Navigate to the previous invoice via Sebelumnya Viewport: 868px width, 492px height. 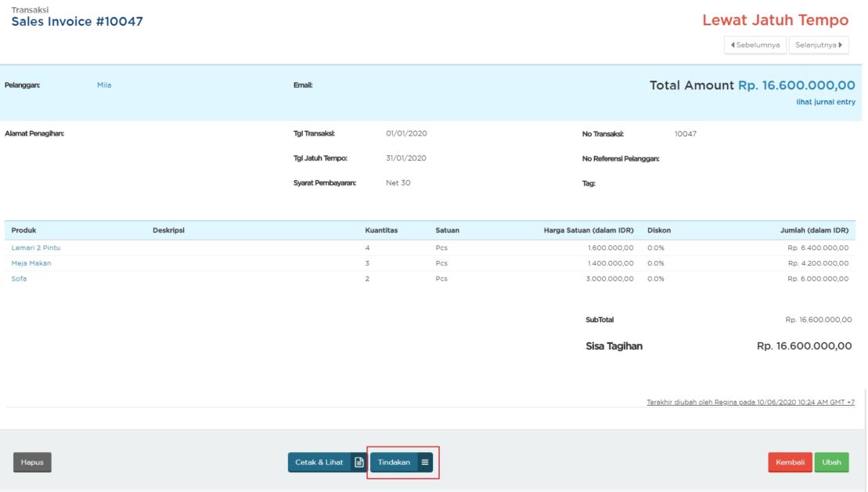click(754, 45)
